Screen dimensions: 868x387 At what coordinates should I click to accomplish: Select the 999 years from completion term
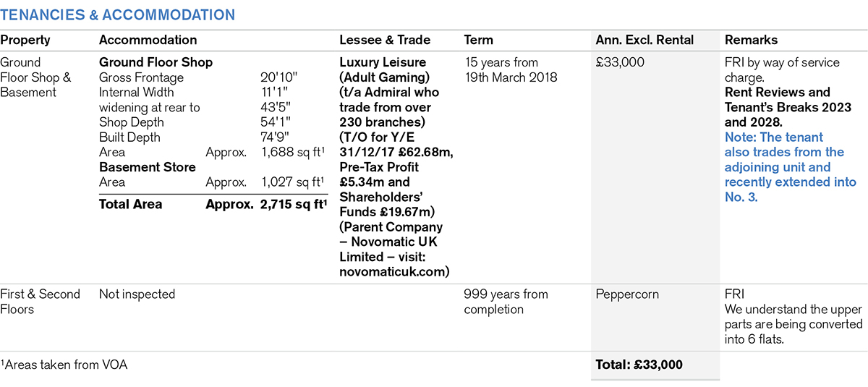pyautogui.click(x=506, y=302)
